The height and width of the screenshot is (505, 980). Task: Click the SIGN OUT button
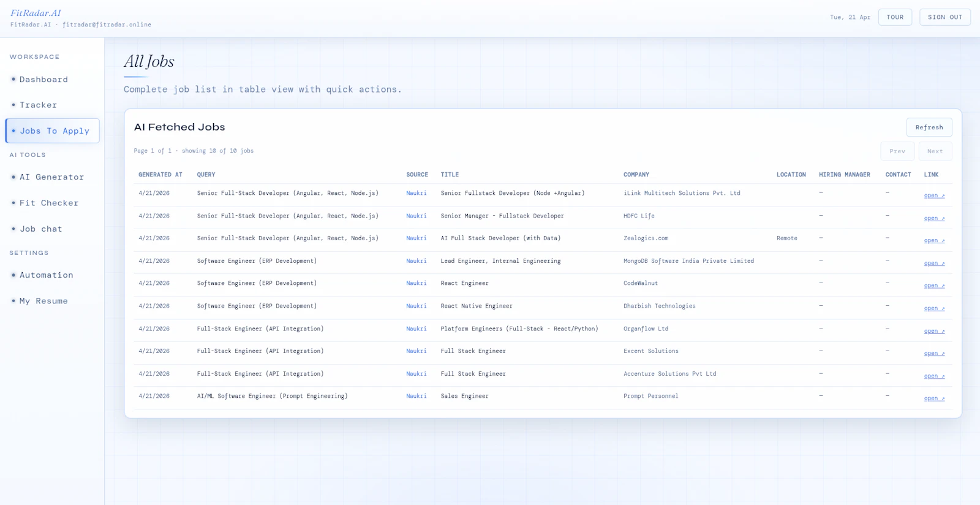click(945, 17)
